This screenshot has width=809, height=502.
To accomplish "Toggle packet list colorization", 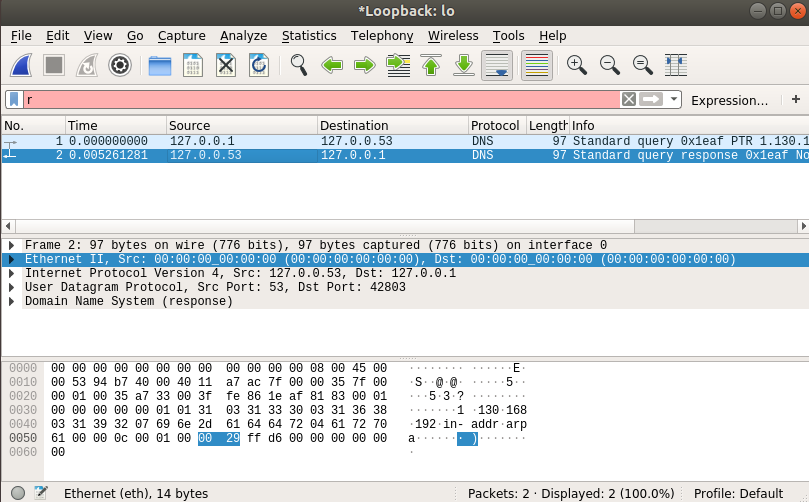I will (537, 66).
